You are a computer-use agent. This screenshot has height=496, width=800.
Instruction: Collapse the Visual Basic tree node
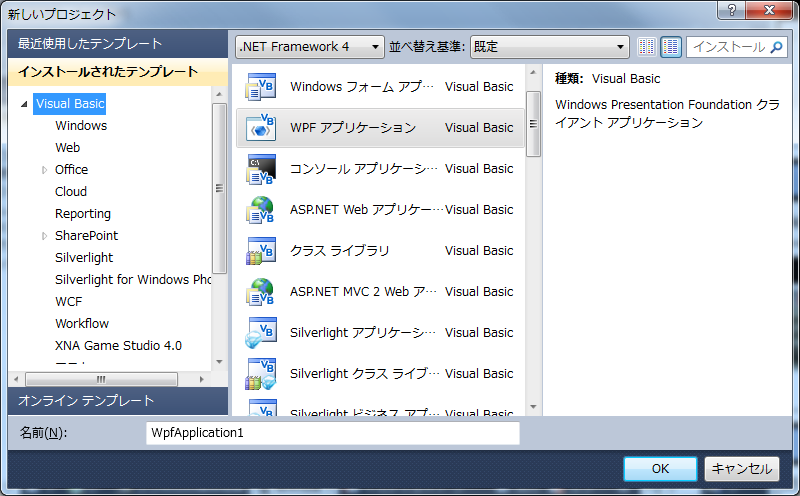click(x=24, y=104)
